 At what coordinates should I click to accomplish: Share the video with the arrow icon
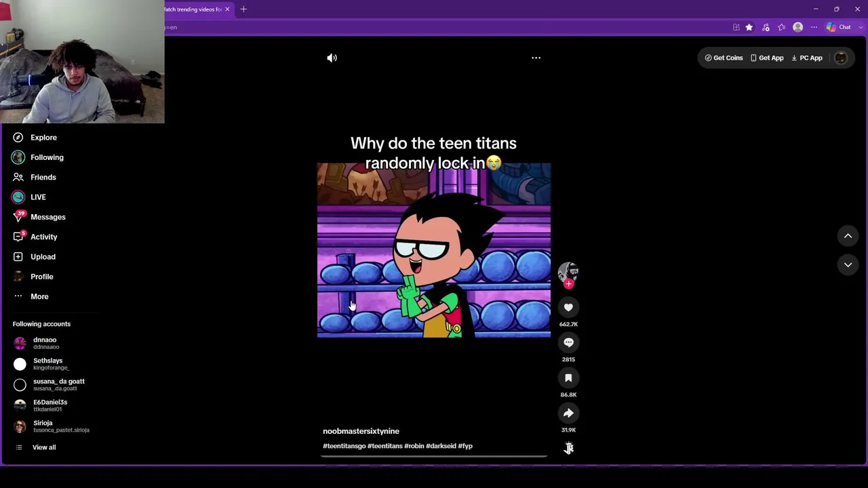[x=568, y=413]
